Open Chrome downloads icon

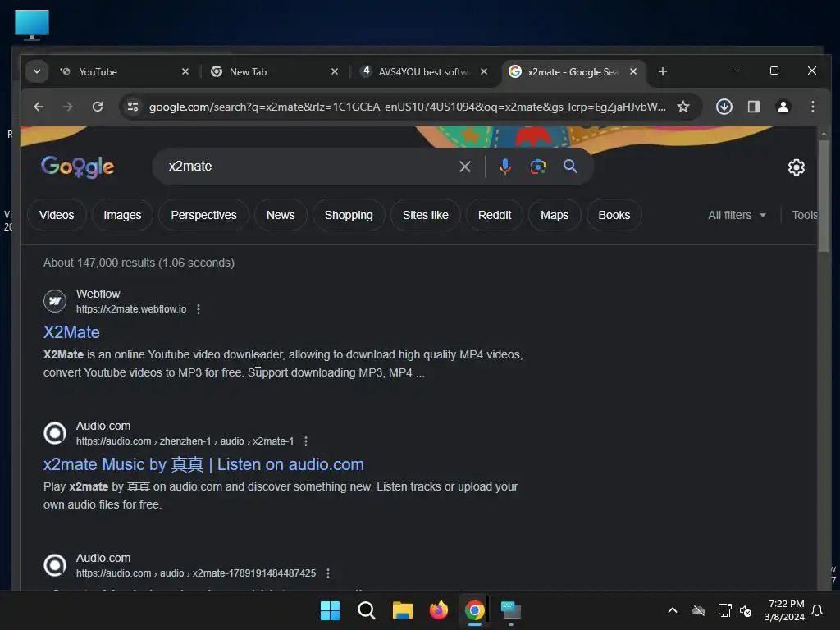pyautogui.click(x=724, y=107)
